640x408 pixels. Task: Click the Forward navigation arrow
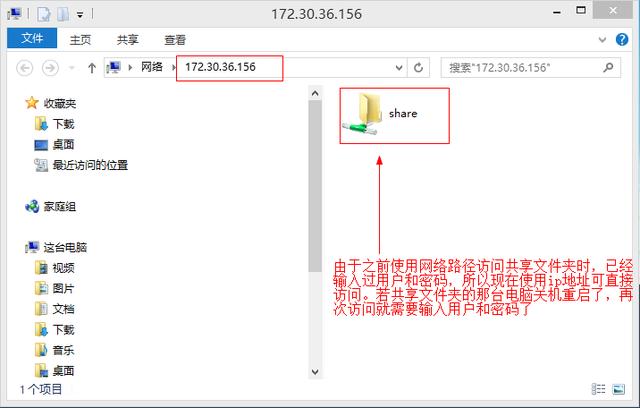pos(50,68)
